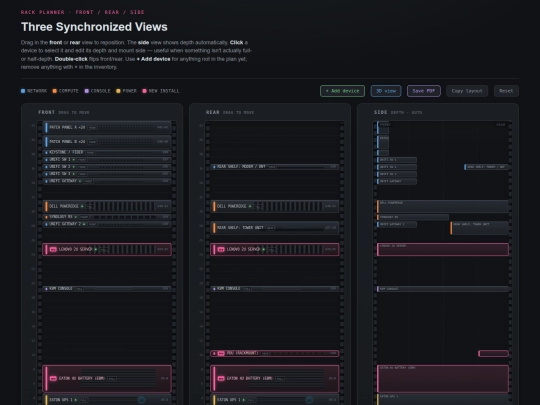
Task: Click Lenovo 2U Server block in side view
Action: 443,249
